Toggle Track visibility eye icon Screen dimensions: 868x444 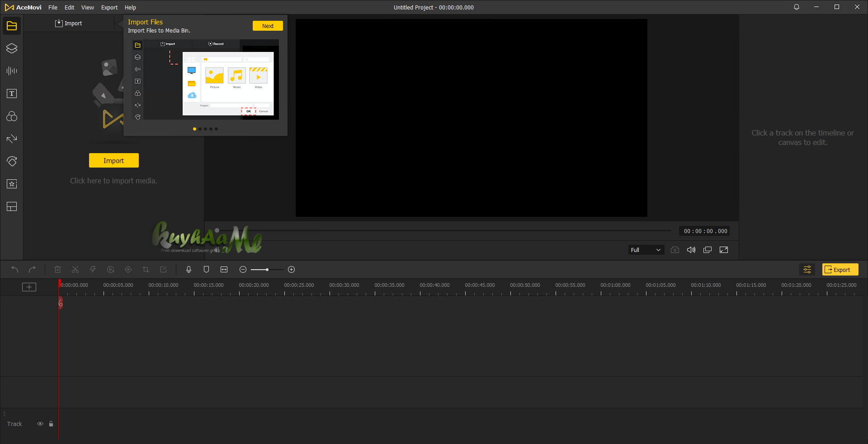[x=40, y=424]
